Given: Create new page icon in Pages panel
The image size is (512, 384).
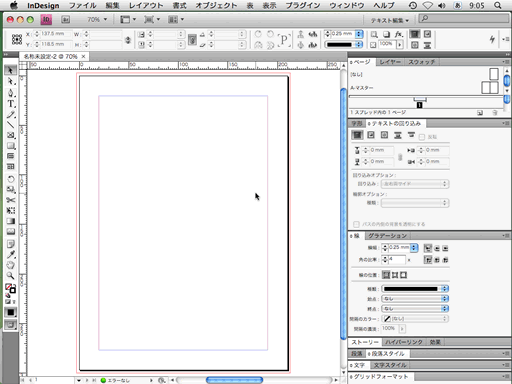Looking at the screenshot, I should click(x=480, y=113).
